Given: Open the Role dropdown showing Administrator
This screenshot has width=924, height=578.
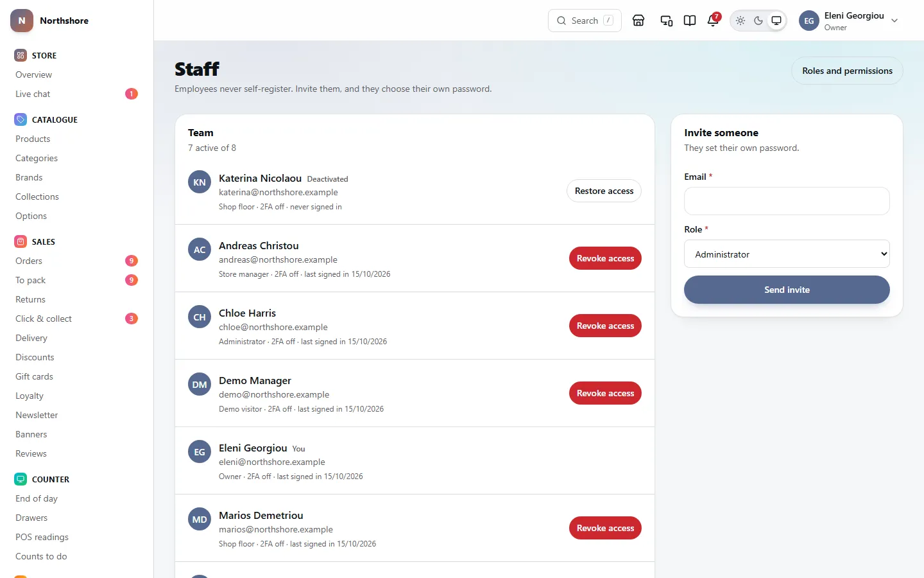Looking at the screenshot, I should coord(787,254).
